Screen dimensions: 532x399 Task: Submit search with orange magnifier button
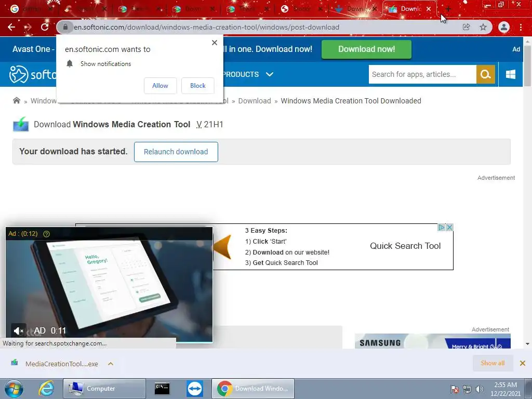coord(486,74)
